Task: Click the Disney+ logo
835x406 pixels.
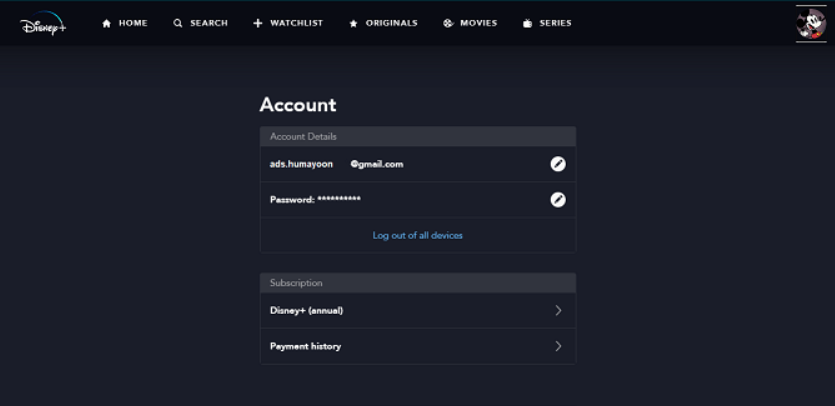Action: (43, 23)
